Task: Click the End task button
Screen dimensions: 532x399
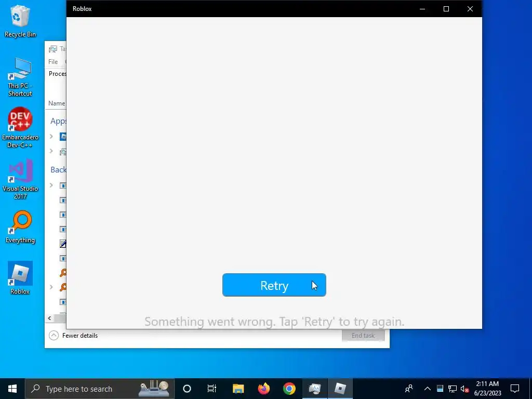Action: click(x=363, y=336)
